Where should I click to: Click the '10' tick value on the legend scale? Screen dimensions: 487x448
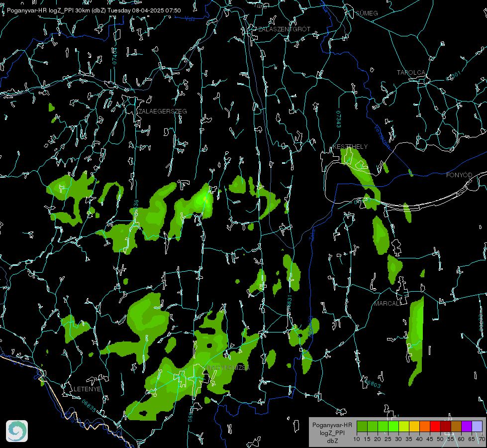357,439
